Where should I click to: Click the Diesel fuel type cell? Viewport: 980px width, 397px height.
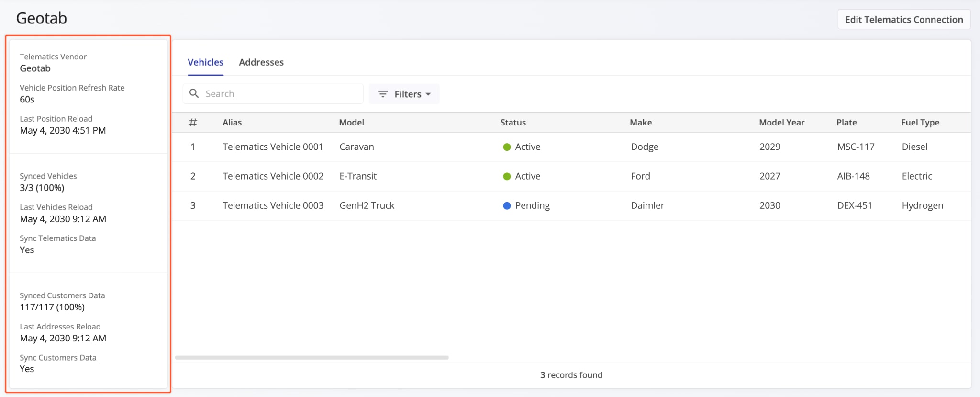(x=914, y=147)
